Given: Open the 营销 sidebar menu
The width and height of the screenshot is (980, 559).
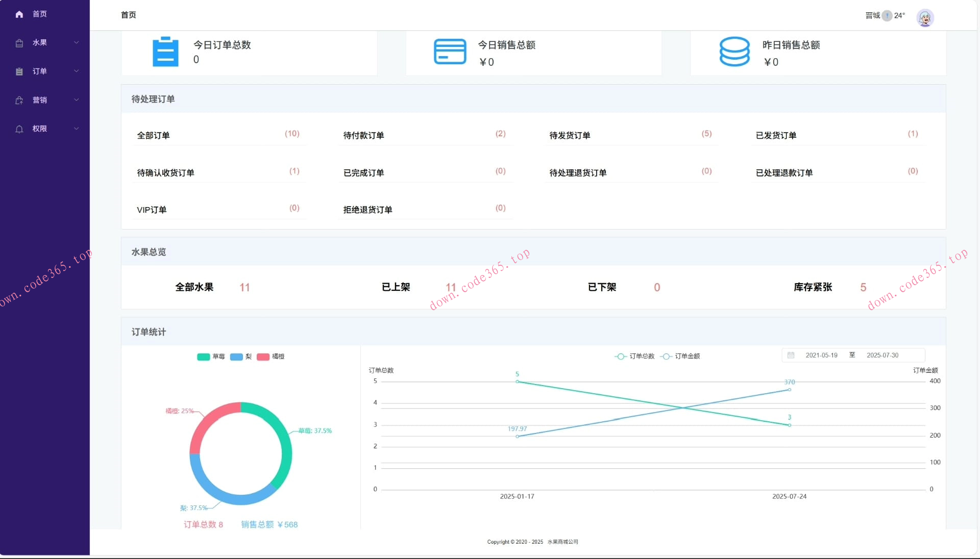Looking at the screenshot, I should click(x=40, y=100).
